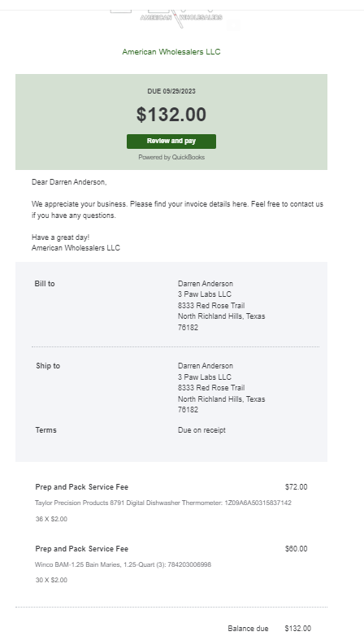Click the 30 X $2.00 quantity line
Viewport: 364px width, 636px height.
click(x=51, y=580)
